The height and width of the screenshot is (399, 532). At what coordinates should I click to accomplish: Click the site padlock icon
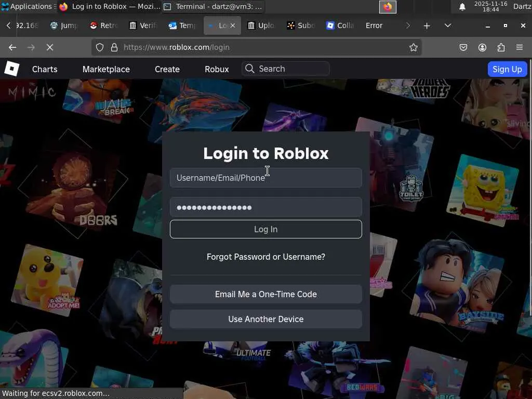coord(114,47)
